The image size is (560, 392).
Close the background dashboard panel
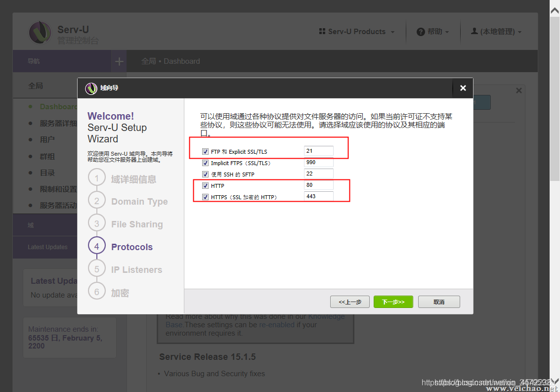[x=518, y=90]
